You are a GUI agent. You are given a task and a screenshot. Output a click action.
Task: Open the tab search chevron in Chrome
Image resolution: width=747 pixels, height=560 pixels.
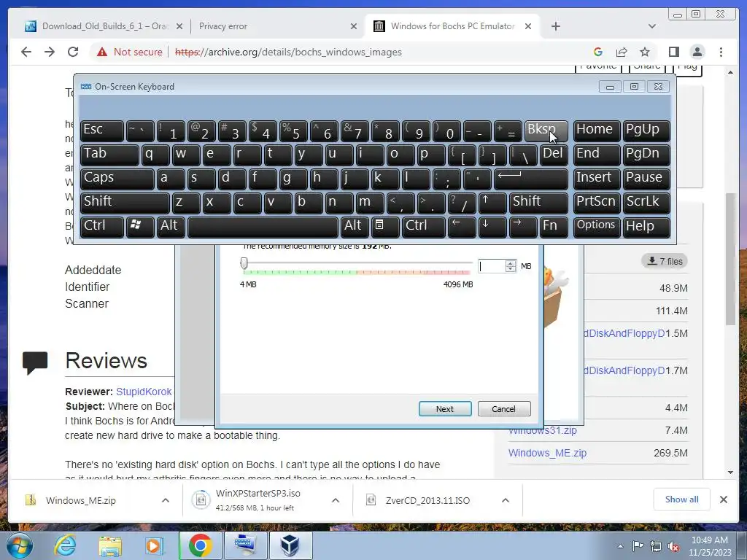coord(651,26)
